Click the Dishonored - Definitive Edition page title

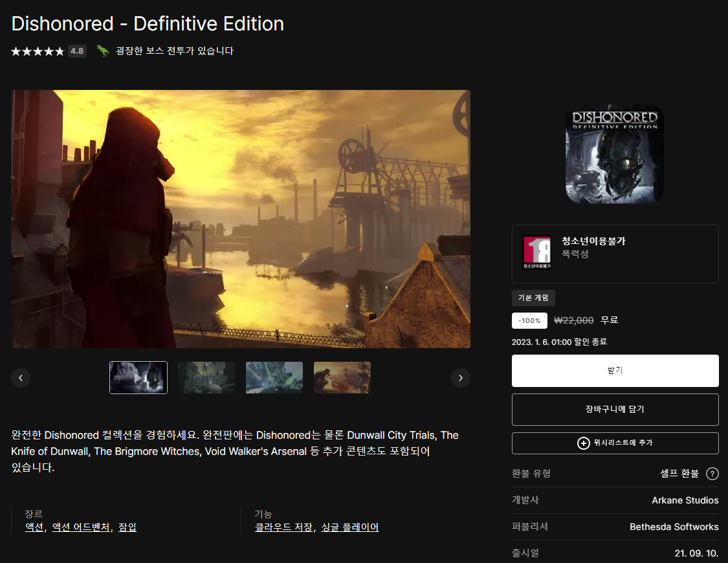point(148,24)
